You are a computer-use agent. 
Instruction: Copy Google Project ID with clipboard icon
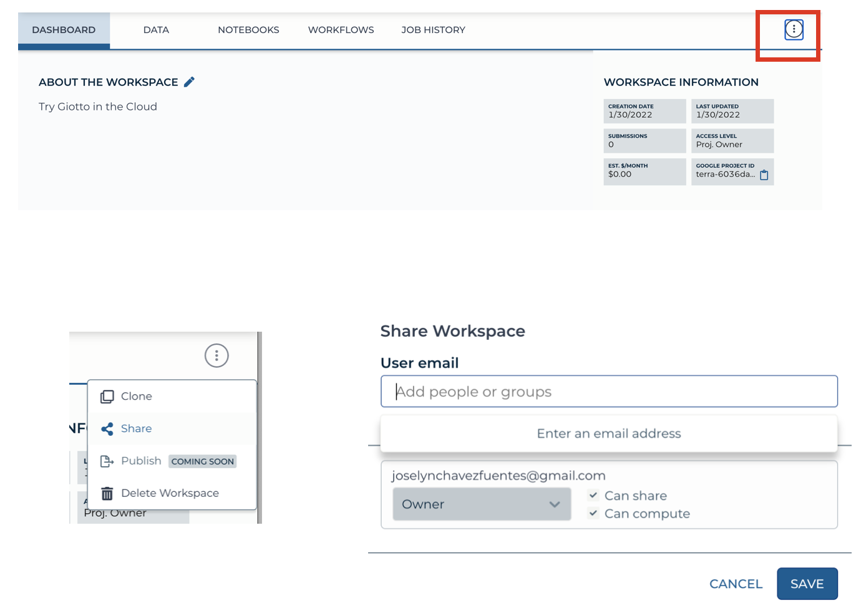click(x=764, y=175)
